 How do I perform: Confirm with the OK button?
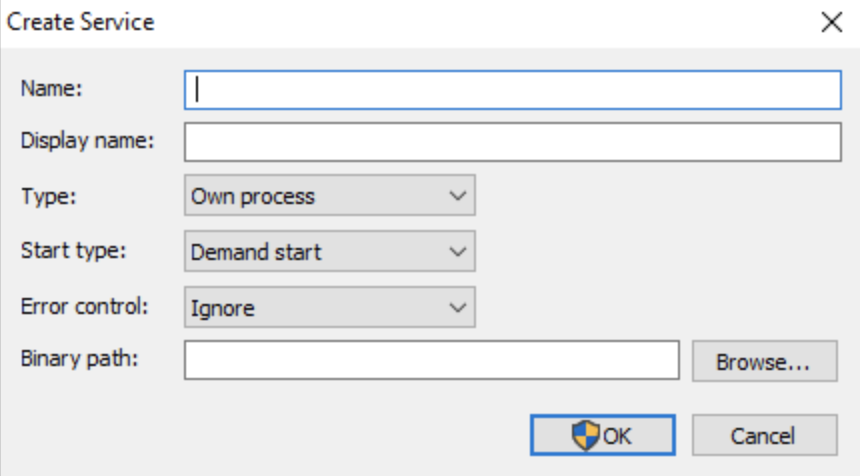point(603,435)
